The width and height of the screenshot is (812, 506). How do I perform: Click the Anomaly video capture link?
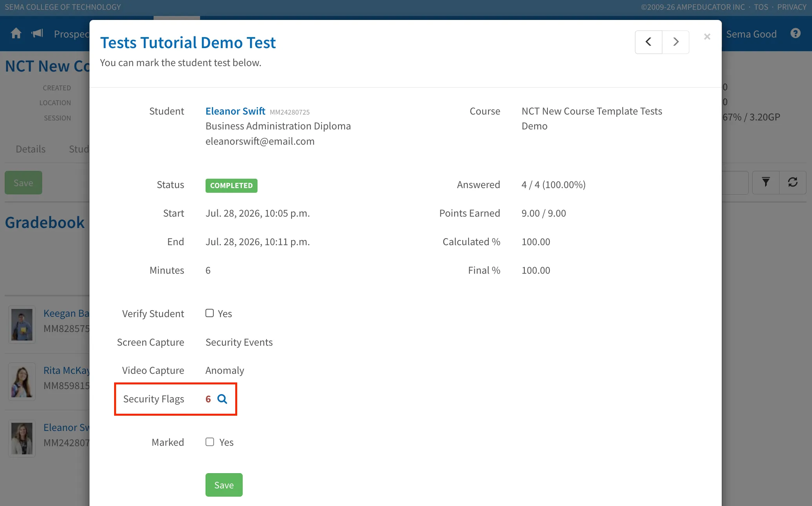(225, 370)
